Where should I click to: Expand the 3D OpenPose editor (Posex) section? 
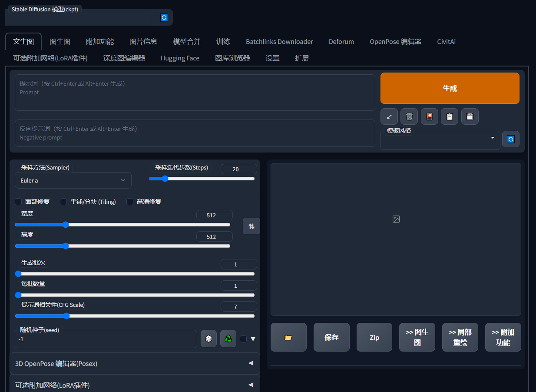(x=135, y=363)
